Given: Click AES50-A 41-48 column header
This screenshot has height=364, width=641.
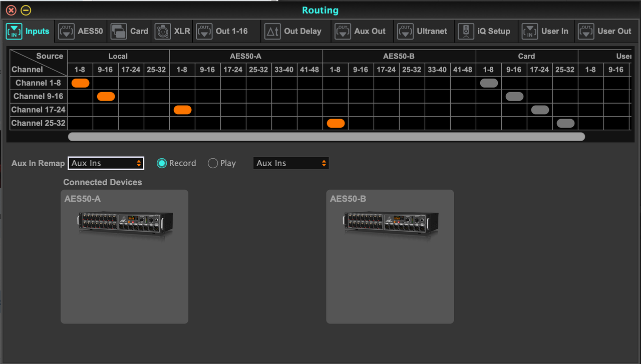Looking at the screenshot, I should pyautogui.click(x=309, y=70).
